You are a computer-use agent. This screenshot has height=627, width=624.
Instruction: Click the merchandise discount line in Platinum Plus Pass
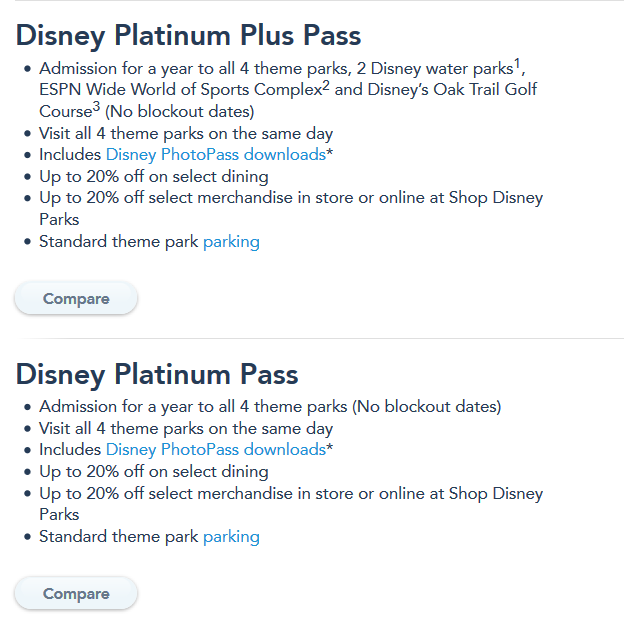(290, 198)
